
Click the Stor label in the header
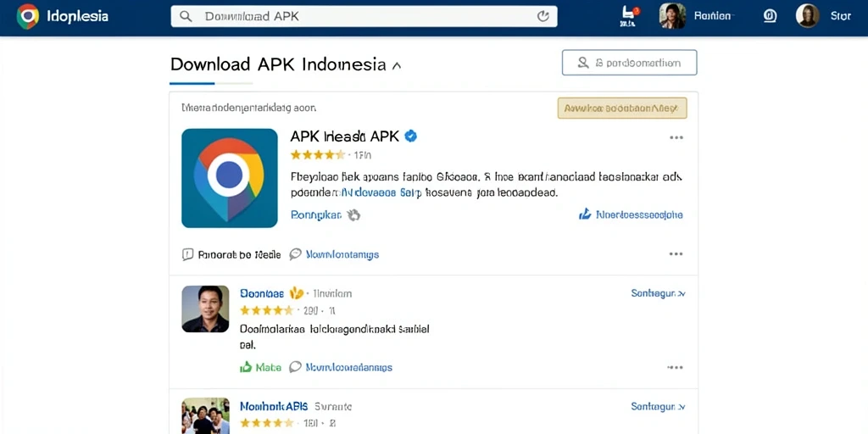[840, 16]
